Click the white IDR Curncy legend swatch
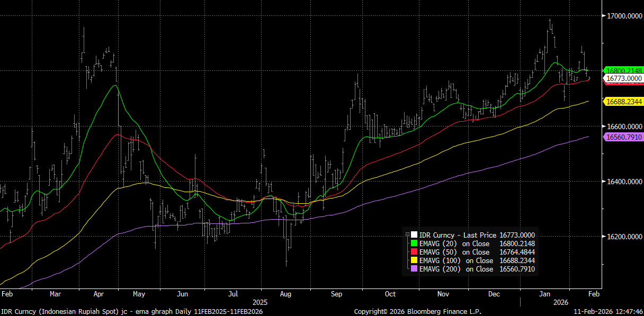This screenshot has height=316, width=644. click(x=414, y=235)
